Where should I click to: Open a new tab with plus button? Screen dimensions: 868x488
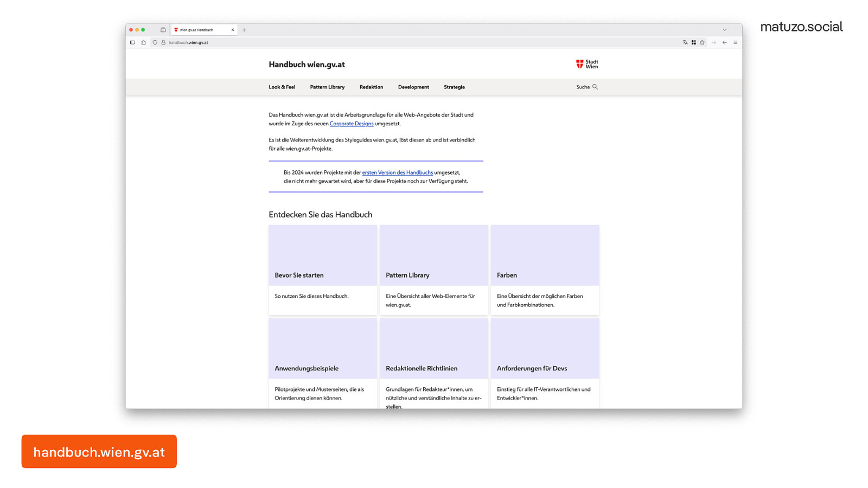[x=244, y=30]
